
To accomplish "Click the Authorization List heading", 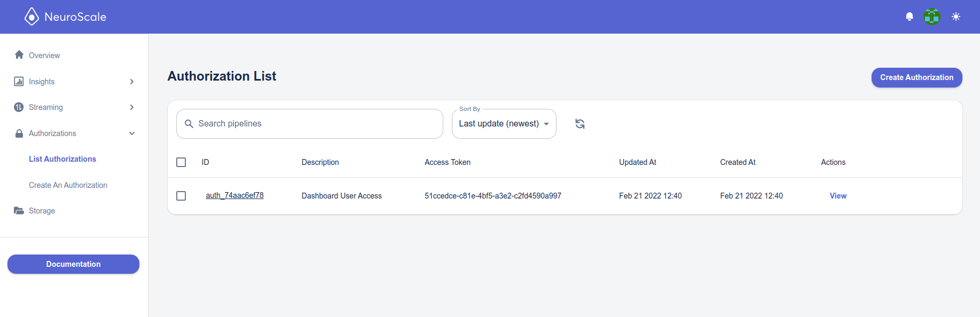I will click(x=222, y=76).
